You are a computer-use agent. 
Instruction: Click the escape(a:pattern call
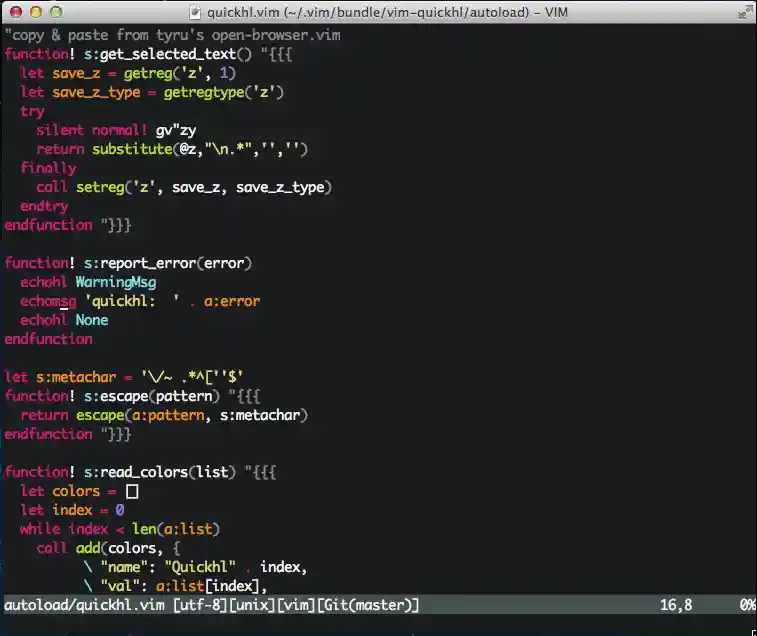point(140,415)
